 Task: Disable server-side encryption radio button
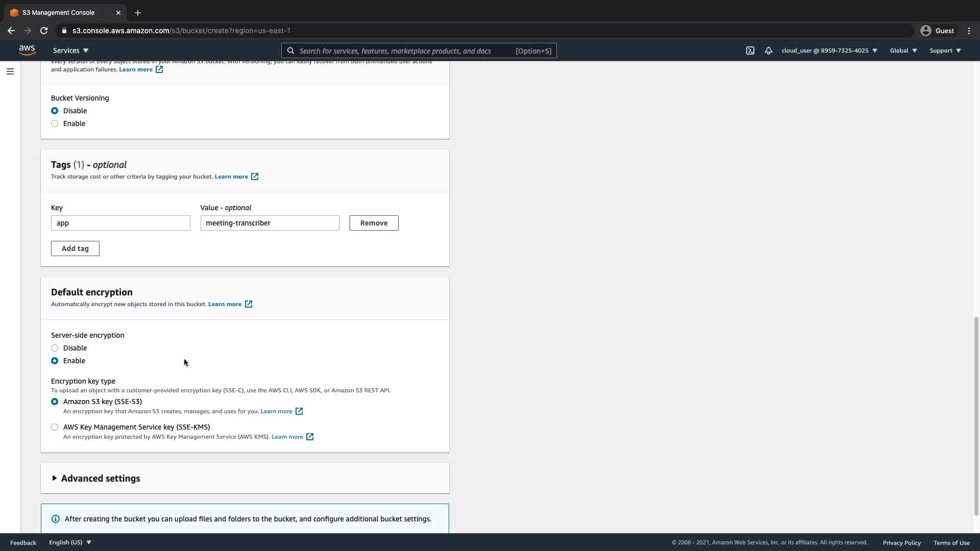click(55, 348)
